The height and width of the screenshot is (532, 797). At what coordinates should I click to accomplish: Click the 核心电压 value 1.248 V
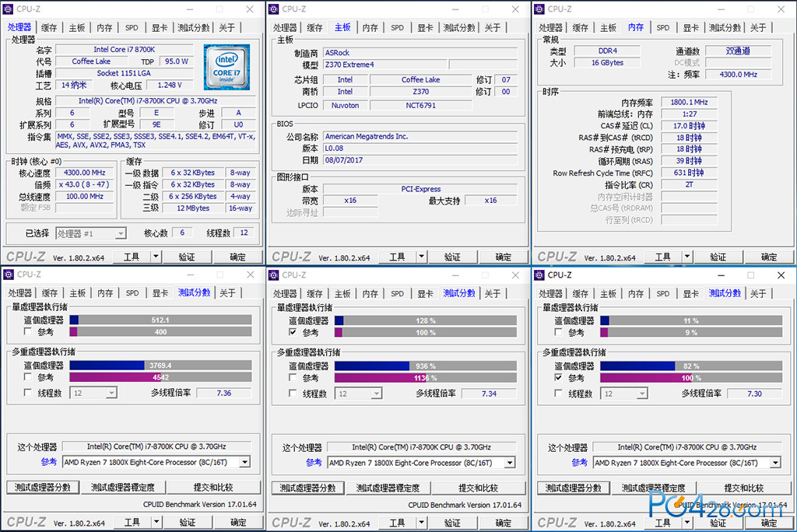click(170, 85)
